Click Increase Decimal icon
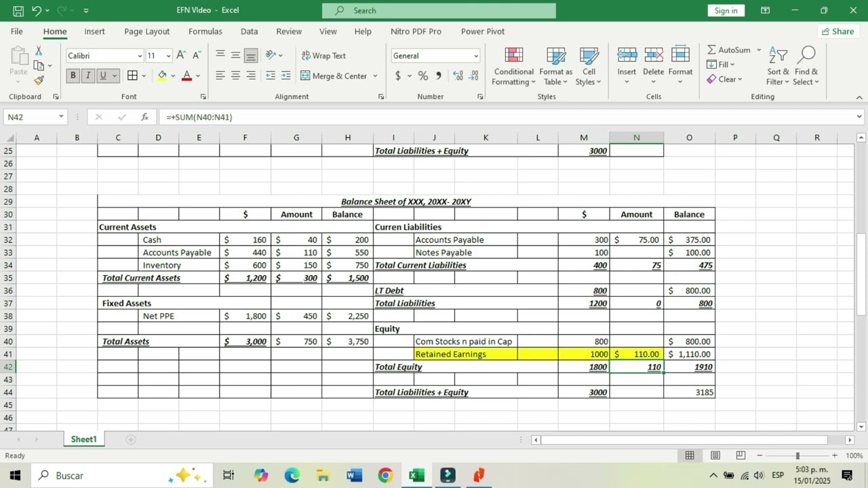Screen dimensions: 868x488 (458, 76)
